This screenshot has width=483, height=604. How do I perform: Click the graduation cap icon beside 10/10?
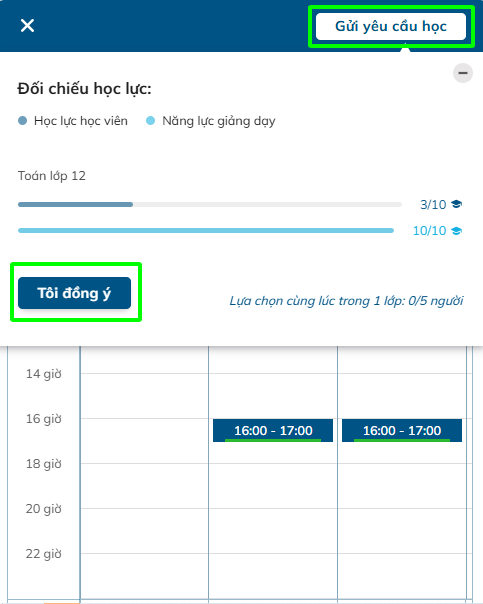(456, 231)
